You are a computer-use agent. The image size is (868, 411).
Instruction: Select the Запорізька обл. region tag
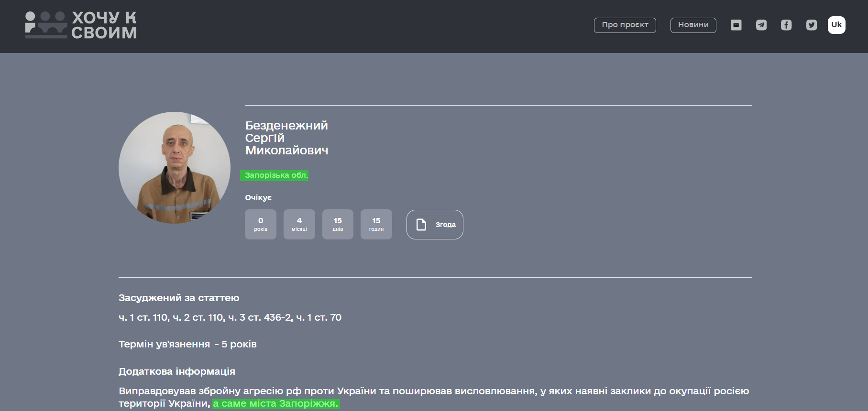[x=275, y=175]
